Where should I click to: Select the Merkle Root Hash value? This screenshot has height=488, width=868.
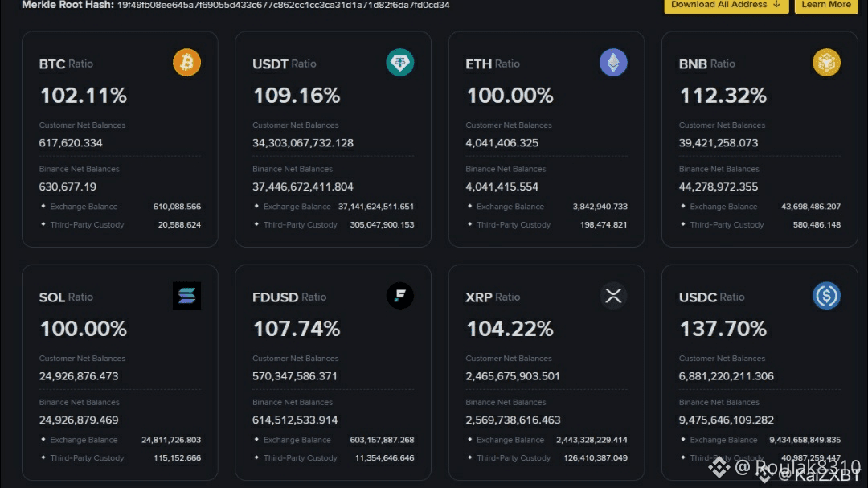(284, 5)
